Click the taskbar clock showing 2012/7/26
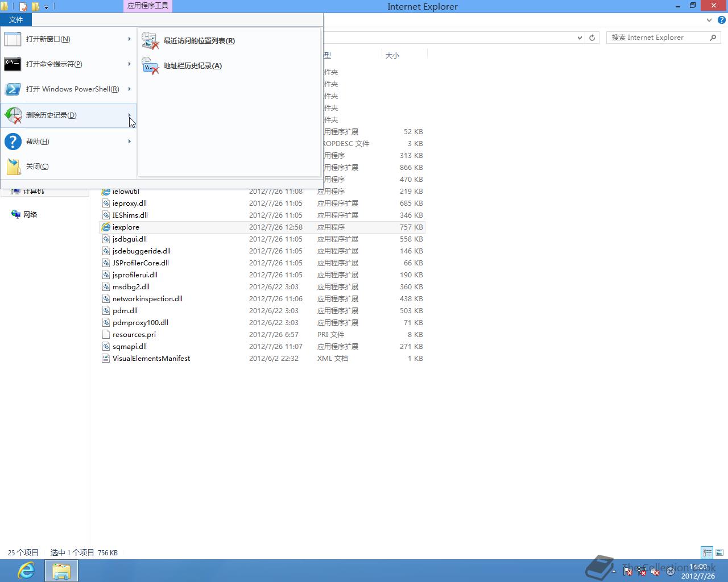This screenshot has height=582, width=728. click(x=698, y=571)
